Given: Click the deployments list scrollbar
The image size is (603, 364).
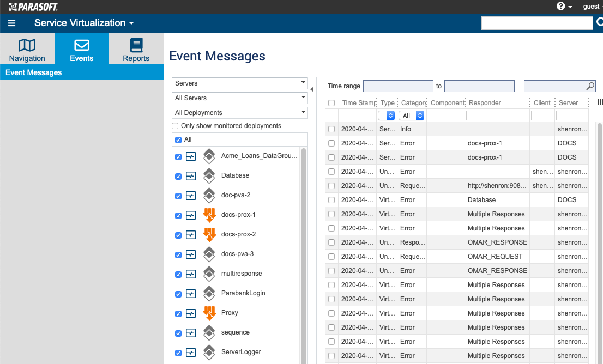Looking at the screenshot, I should [x=304, y=256].
